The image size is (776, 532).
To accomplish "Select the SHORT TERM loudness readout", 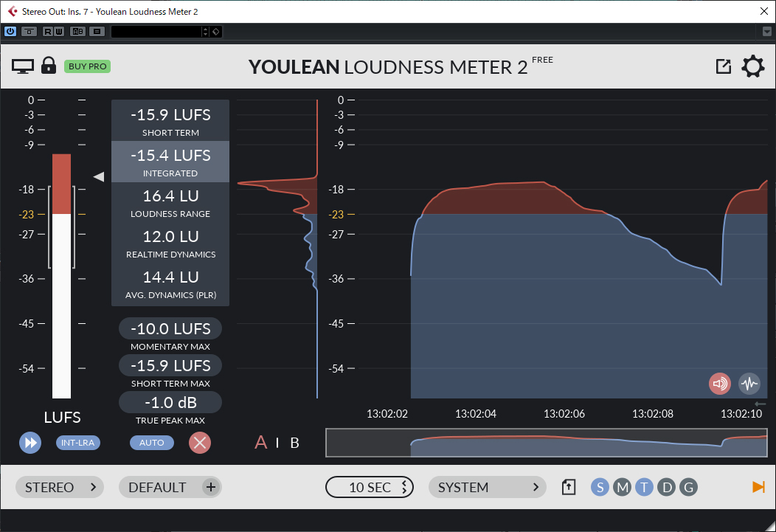I will (170, 121).
